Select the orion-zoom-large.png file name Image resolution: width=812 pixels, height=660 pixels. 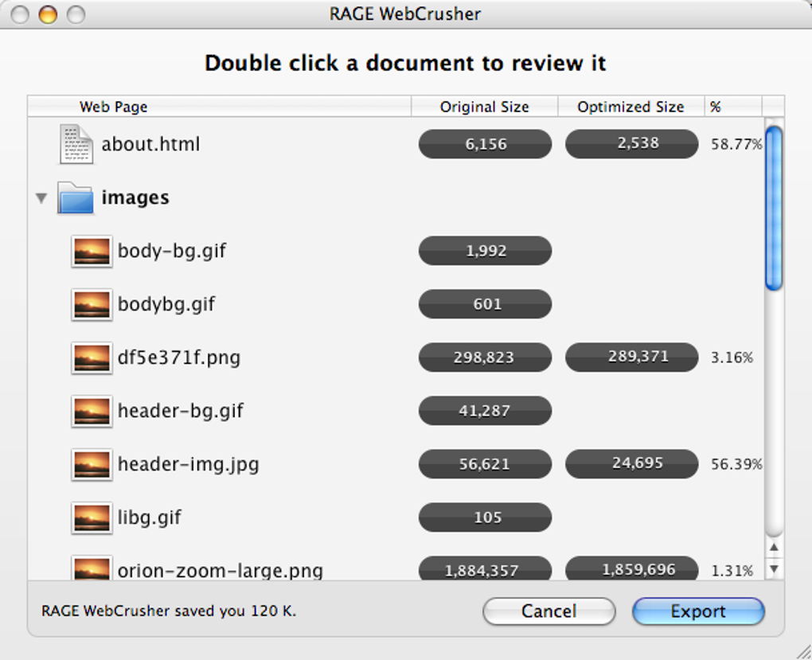click(x=221, y=570)
